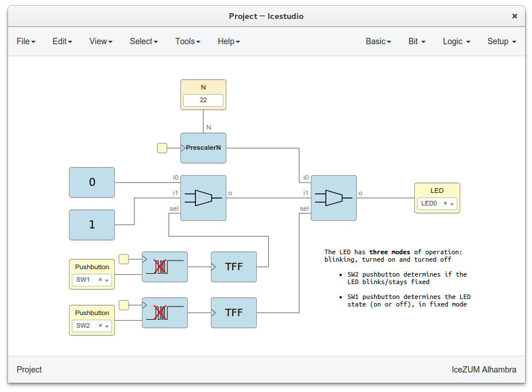Expand the Logic blocks dropdown
Screen dimensions: 532x392
click(456, 41)
